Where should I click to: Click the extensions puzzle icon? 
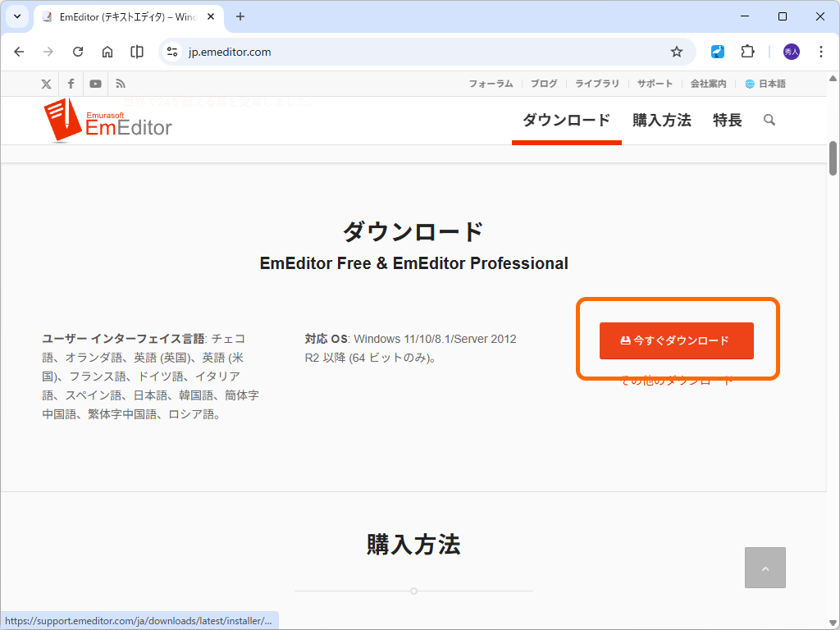(x=747, y=51)
